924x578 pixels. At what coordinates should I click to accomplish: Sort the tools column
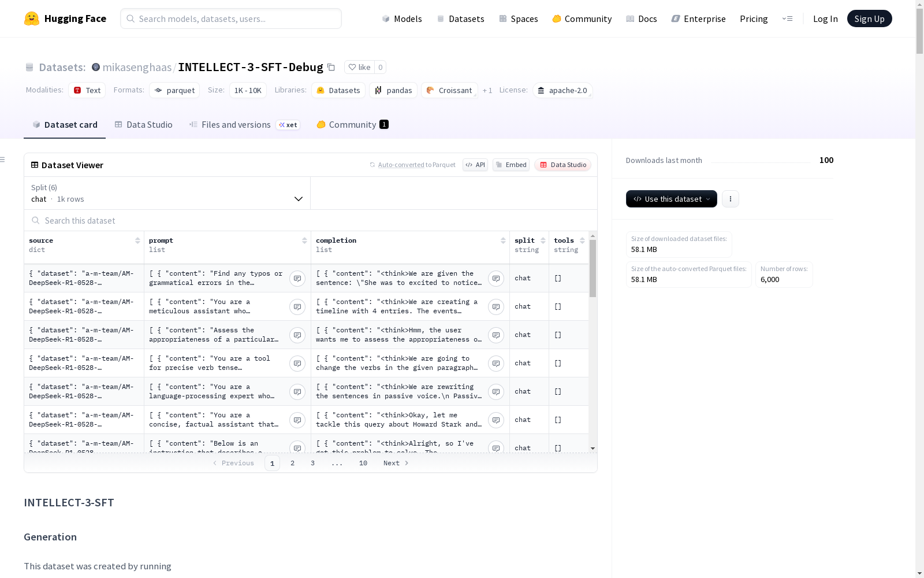click(582, 240)
